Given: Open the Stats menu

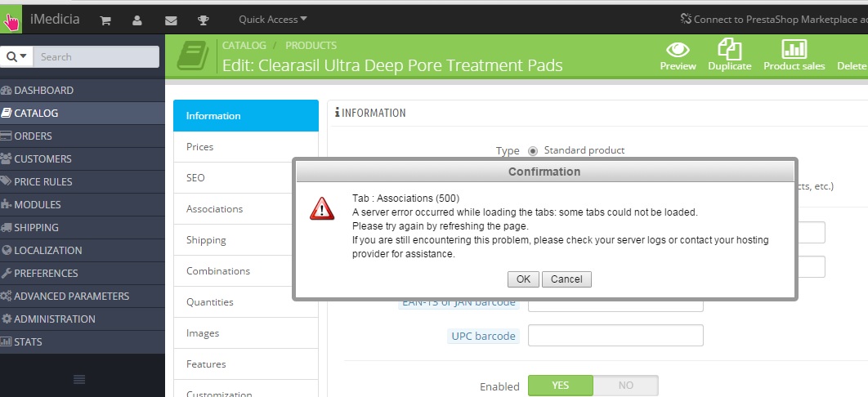Looking at the screenshot, I should point(83,341).
